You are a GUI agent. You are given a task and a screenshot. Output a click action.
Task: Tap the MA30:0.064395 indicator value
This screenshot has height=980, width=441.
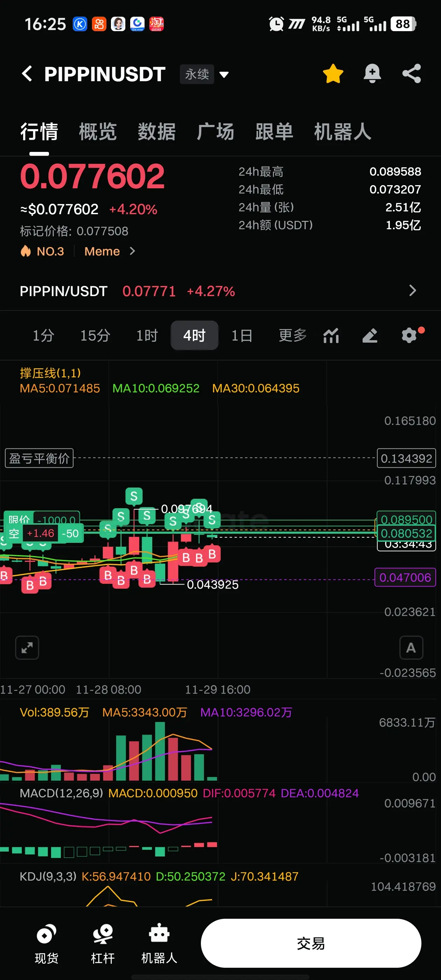point(256,388)
